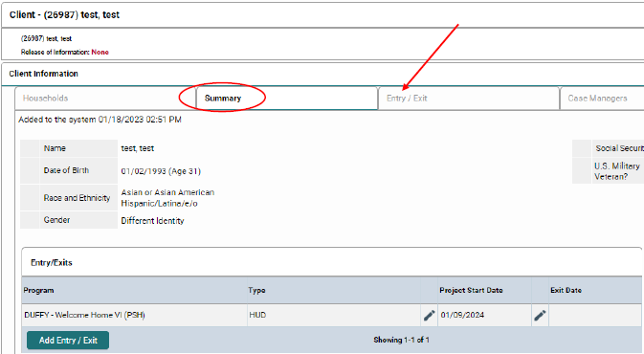Click the U.S. Military Veteran? label
The image size is (644, 354).
tap(617, 171)
